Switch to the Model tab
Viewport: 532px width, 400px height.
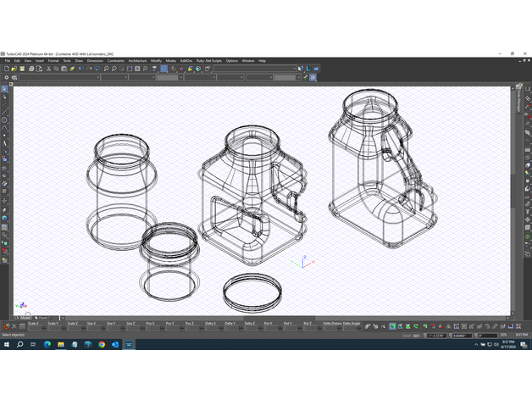(25, 318)
